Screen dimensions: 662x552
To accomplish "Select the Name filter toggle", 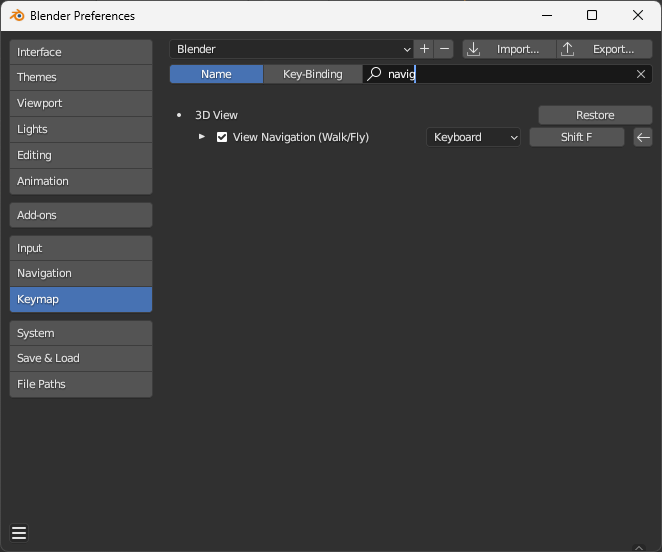I will pos(216,74).
